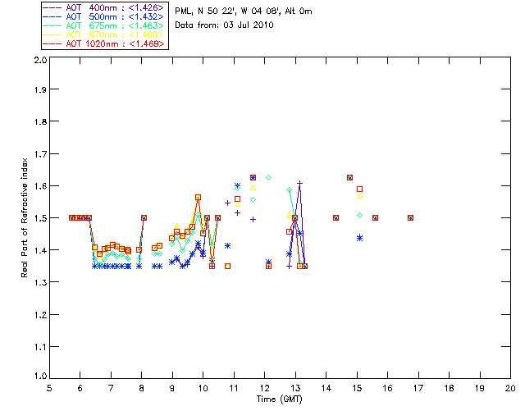
Task: Click the lone blue asterisk below 1.5 near hour 15
Action: tap(359, 238)
